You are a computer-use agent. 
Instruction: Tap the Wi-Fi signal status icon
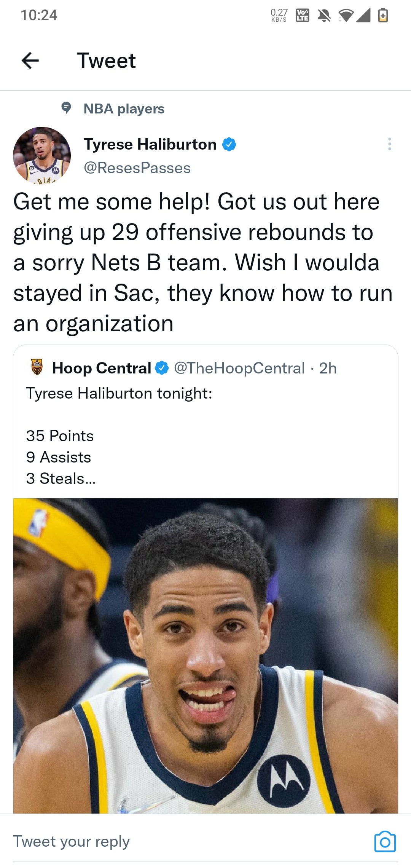coord(346,16)
